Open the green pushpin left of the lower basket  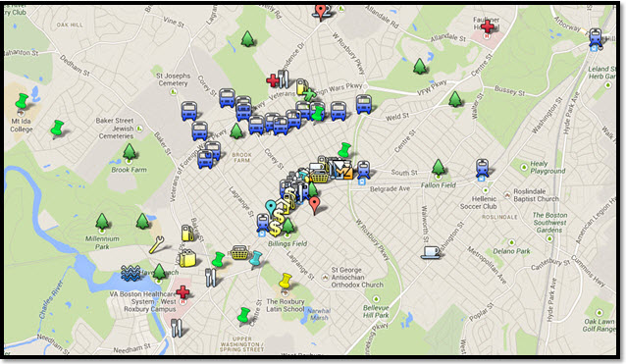tap(218, 260)
